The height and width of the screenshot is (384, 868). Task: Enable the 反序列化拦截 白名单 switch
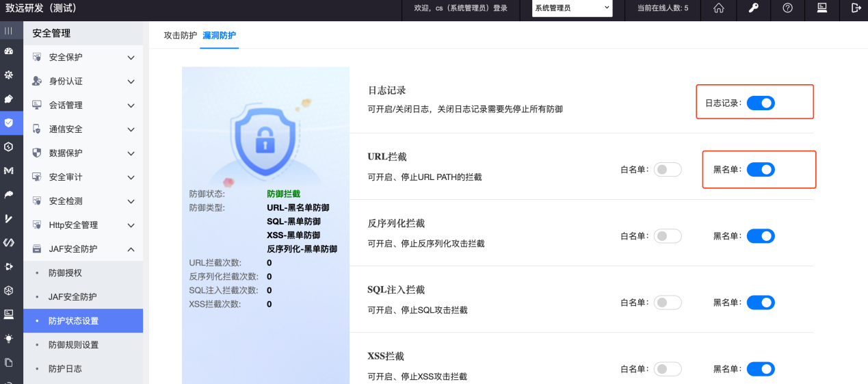pyautogui.click(x=668, y=235)
